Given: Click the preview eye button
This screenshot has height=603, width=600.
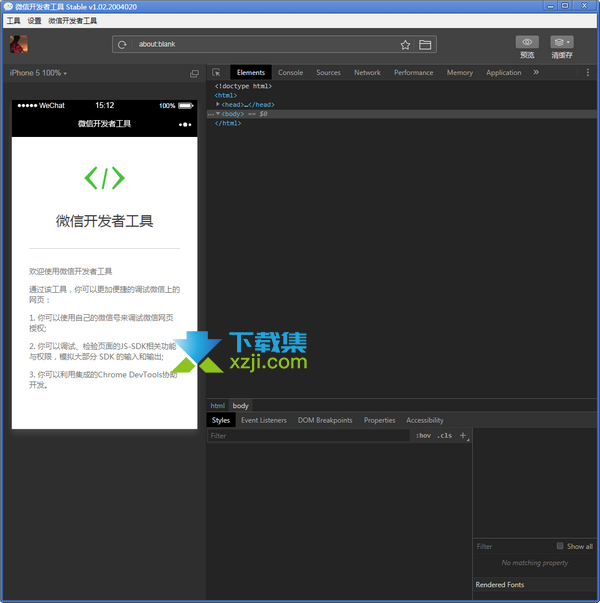Looking at the screenshot, I should [527, 42].
